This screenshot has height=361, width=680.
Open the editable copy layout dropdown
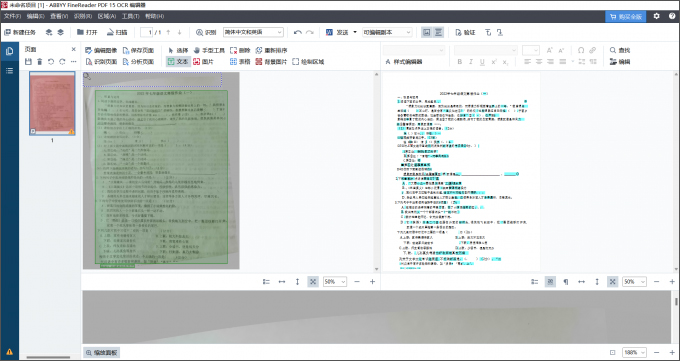[x=387, y=33]
